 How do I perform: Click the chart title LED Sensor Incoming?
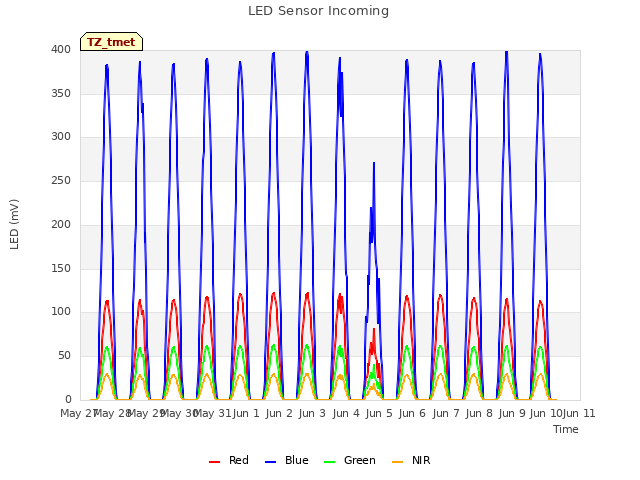tap(318, 11)
